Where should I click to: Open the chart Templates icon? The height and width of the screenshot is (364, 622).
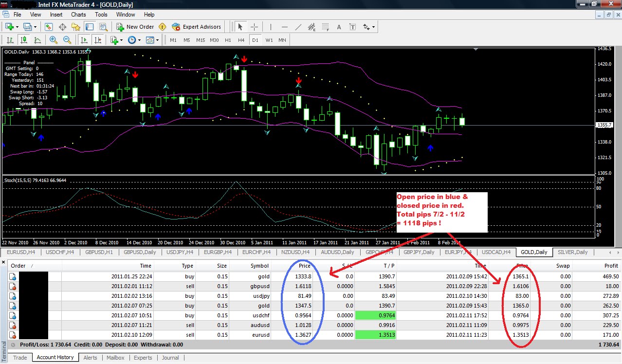150,40
